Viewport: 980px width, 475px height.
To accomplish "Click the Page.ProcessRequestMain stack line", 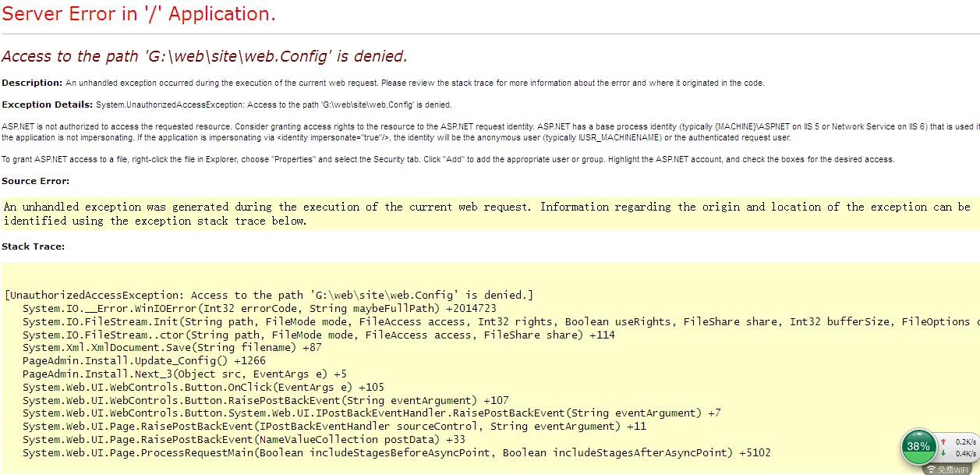I will 397,452.
